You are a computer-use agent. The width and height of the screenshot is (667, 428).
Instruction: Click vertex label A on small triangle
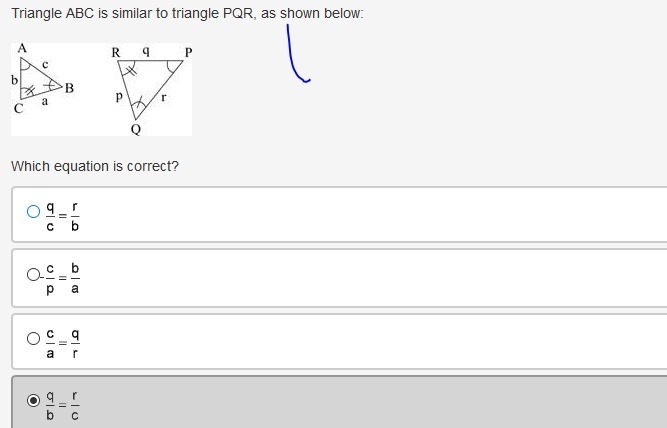click(x=22, y=48)
